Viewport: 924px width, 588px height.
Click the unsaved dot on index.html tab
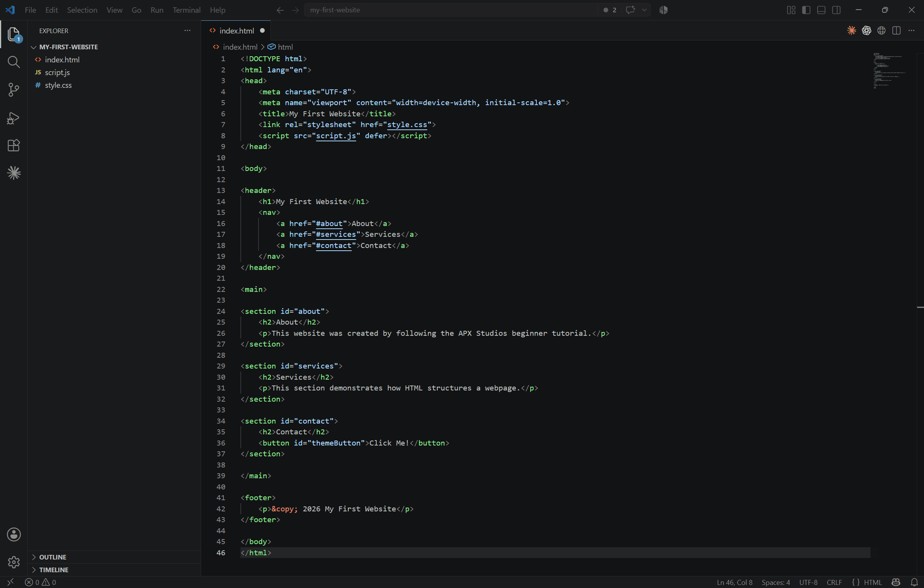(x=262, y=30)
